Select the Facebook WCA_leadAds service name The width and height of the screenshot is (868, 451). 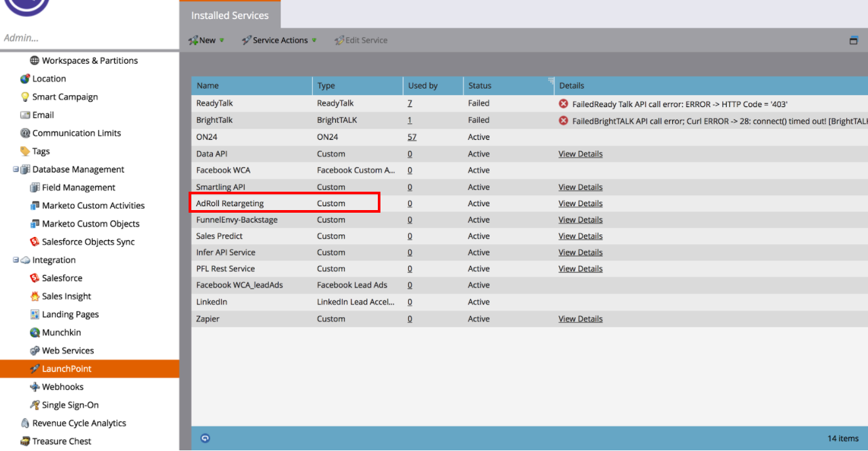239,286
